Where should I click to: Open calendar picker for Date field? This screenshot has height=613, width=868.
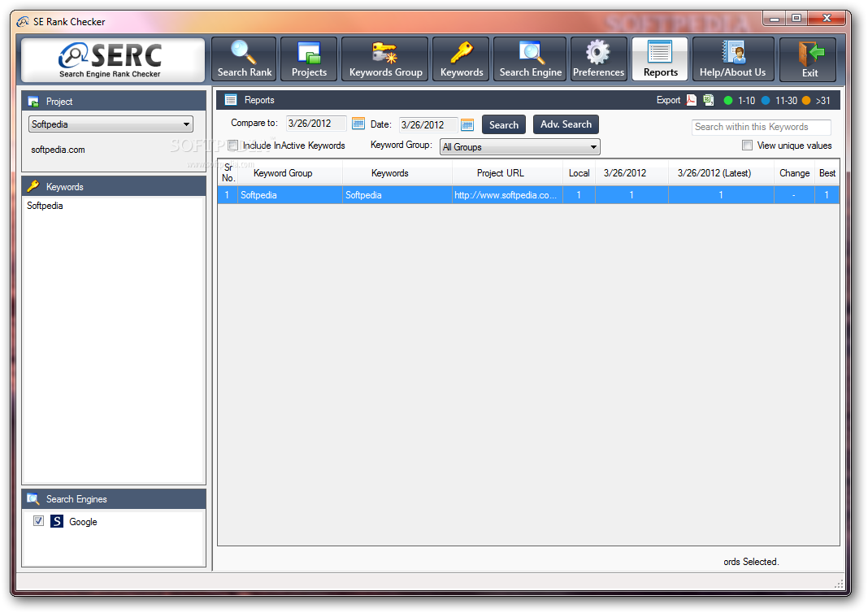pyautogui.click(x=467, y=124)
